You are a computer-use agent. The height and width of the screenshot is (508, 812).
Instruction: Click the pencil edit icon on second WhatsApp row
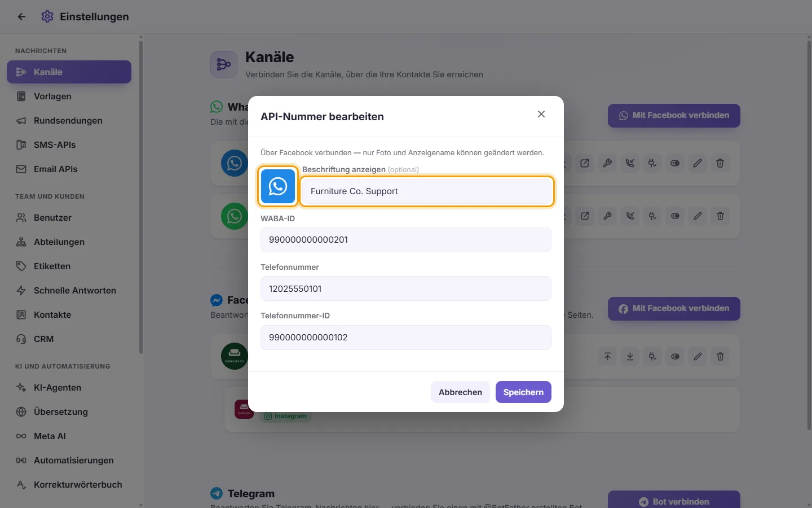[x=698, y=216]
